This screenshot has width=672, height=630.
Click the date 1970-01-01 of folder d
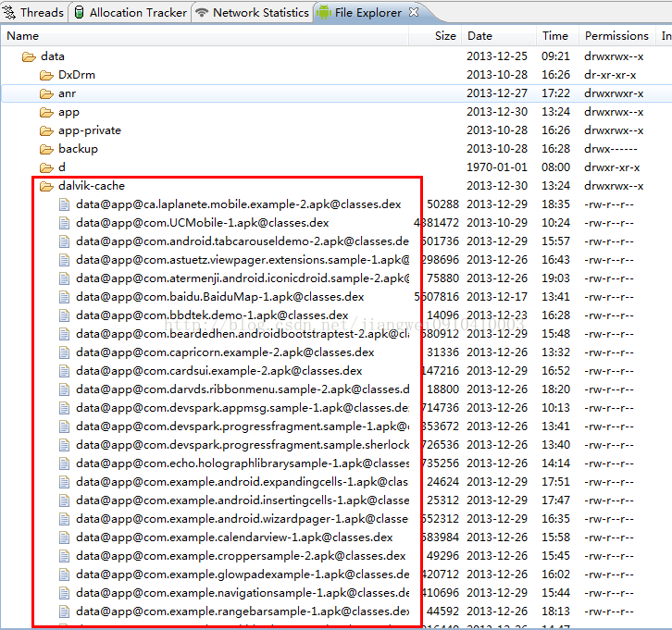pos(497,167)
